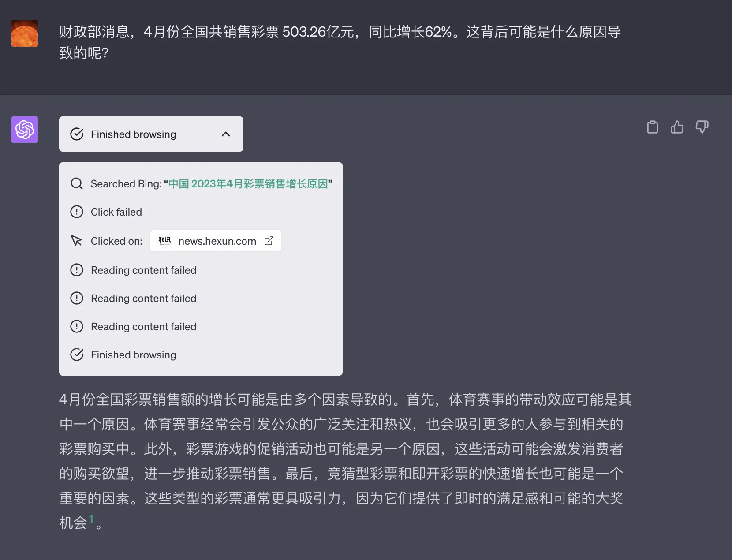The height and width of the screenshot is (560, 732).
Task: Click the first Reading content failed entry
Action: tap(143, 270)
